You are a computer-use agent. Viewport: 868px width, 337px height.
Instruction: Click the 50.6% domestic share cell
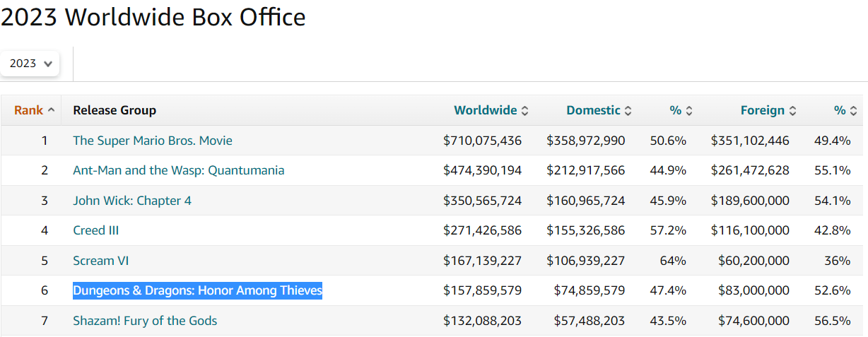tap(668, 141)
